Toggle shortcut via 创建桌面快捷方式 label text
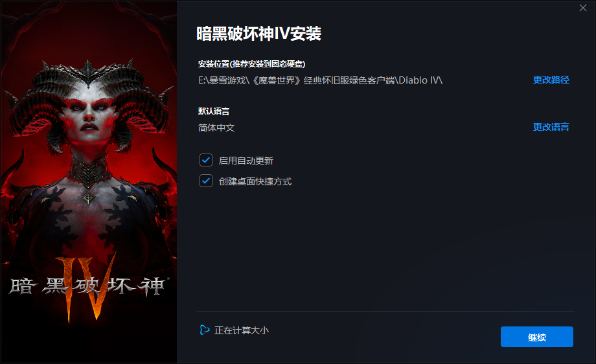This screenshot has height=364, width=596. (x=255, y=181)
